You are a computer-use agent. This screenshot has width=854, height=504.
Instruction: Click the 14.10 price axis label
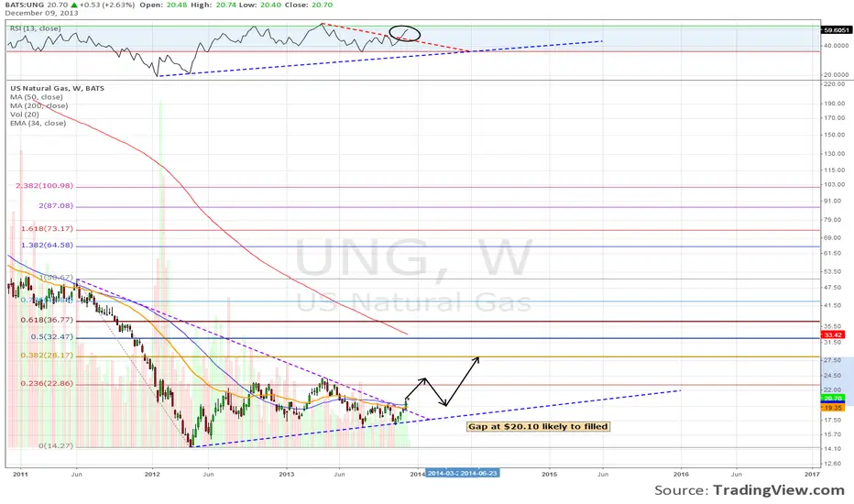pos(833,450)
